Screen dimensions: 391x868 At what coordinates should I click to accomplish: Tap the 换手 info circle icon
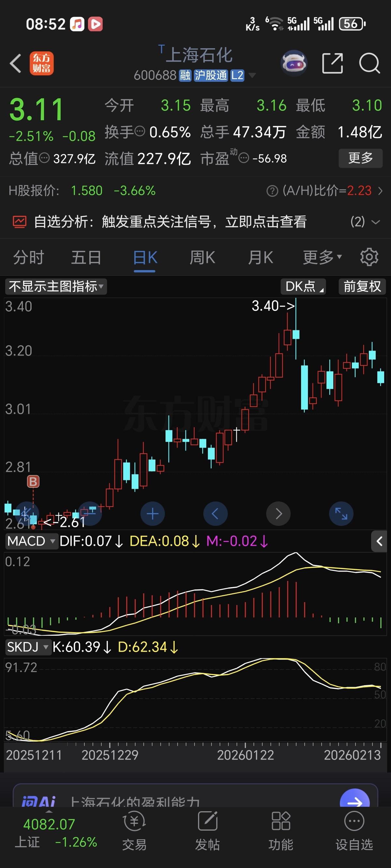click(140, 131)
